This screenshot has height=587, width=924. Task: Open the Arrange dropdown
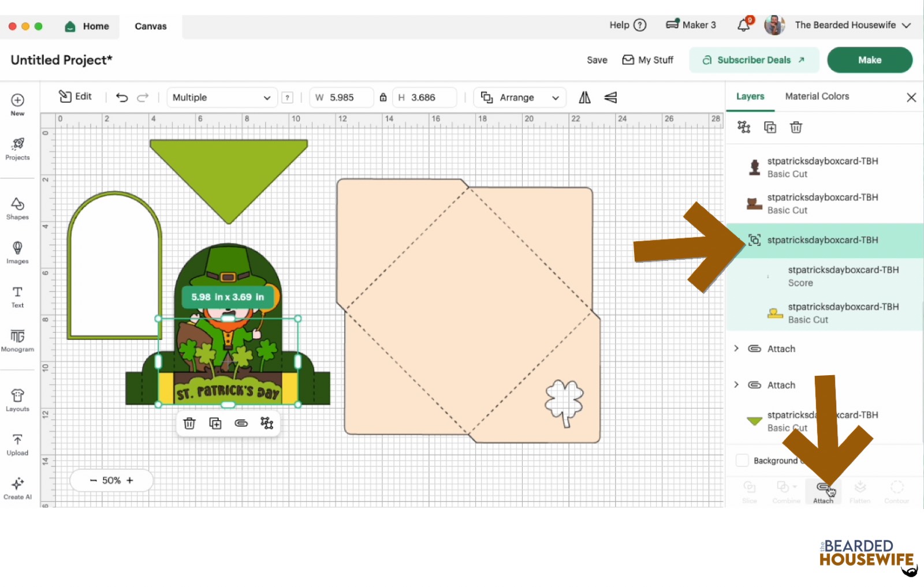pos(520,98)
